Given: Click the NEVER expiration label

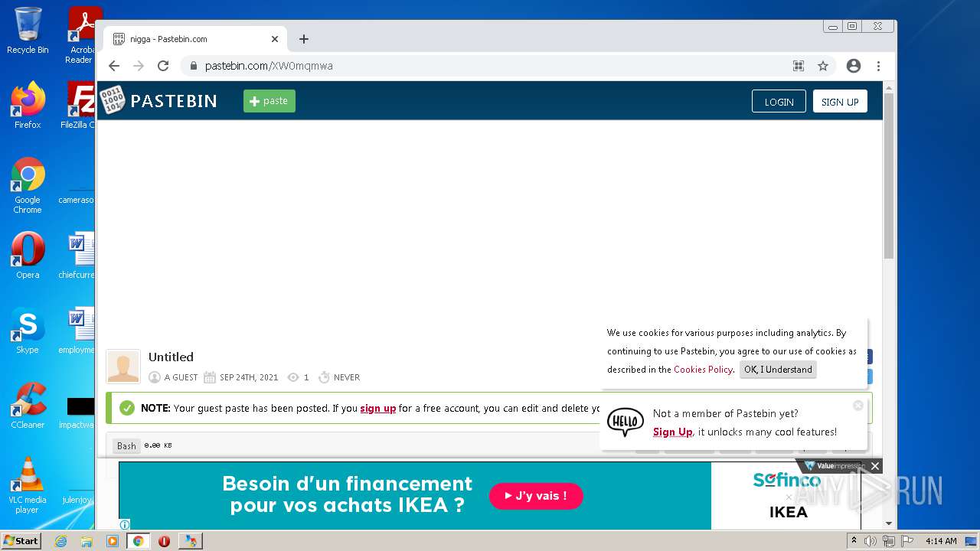Looking at the screenshot, I should point(347,377).
